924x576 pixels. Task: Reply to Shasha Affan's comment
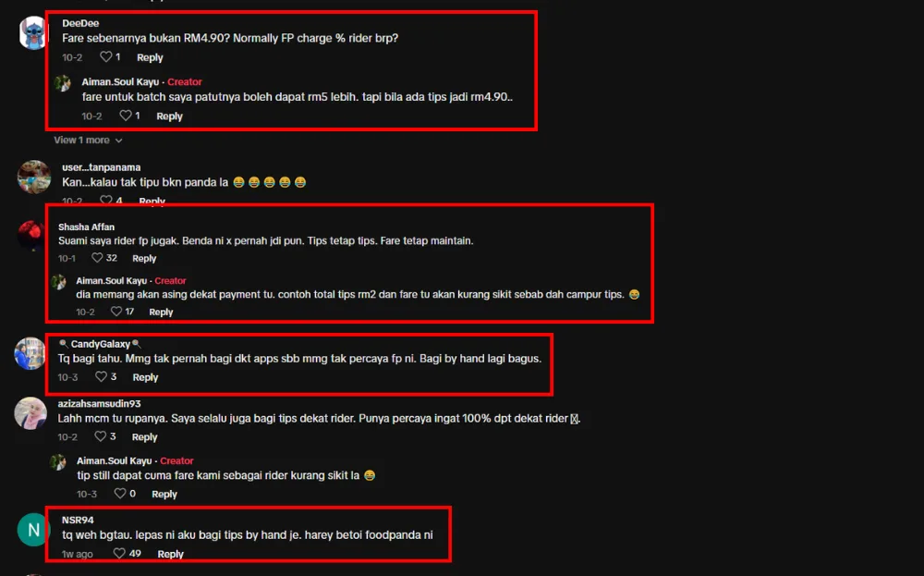tap(144, 258)
